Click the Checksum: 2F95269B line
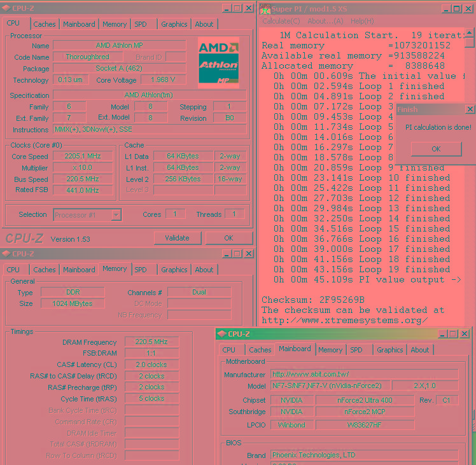476x465 pixels. pyautogui.click(x=312, y=300)
